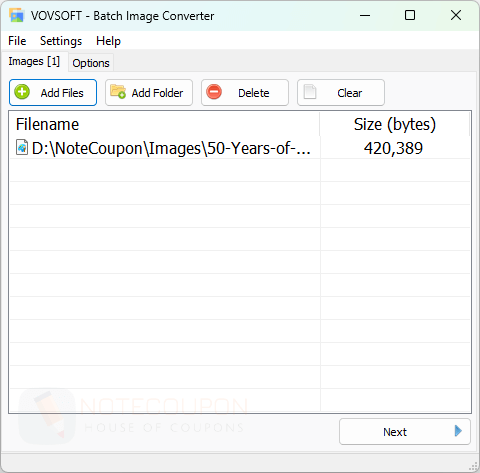Screen dimensions: 480x473
Task: Proceed with the Next button
Action: click(405, 432)
